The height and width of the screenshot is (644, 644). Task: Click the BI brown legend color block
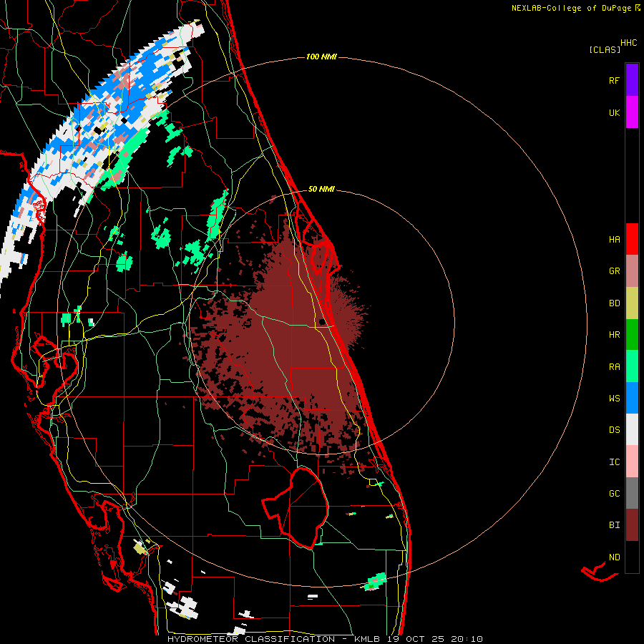[x=632, y=525]
